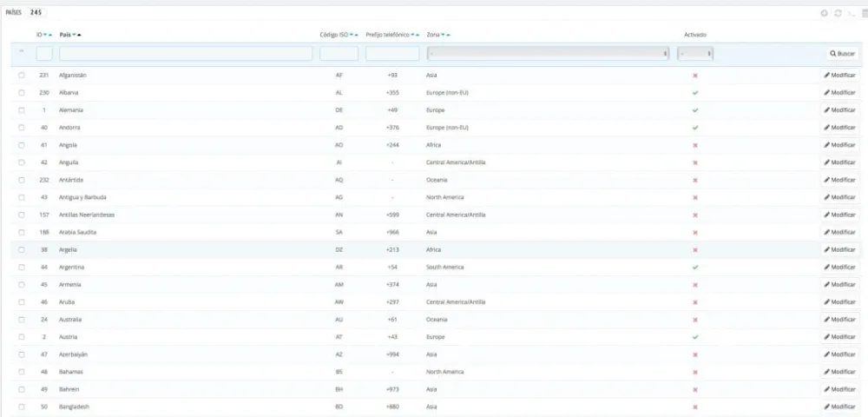868x417 pixels.
Task: Click the +994 phone prefix cell
Action: pyautogui.click(x=392, y=354)
